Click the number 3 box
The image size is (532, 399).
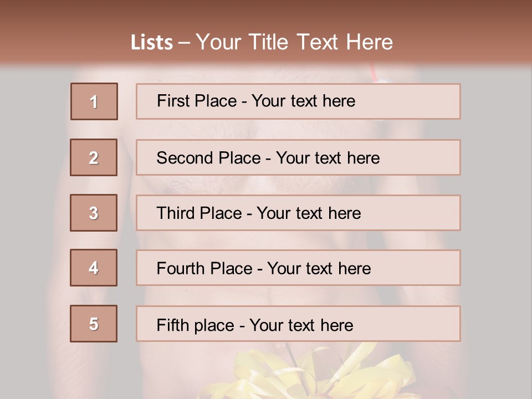[94, 213]
